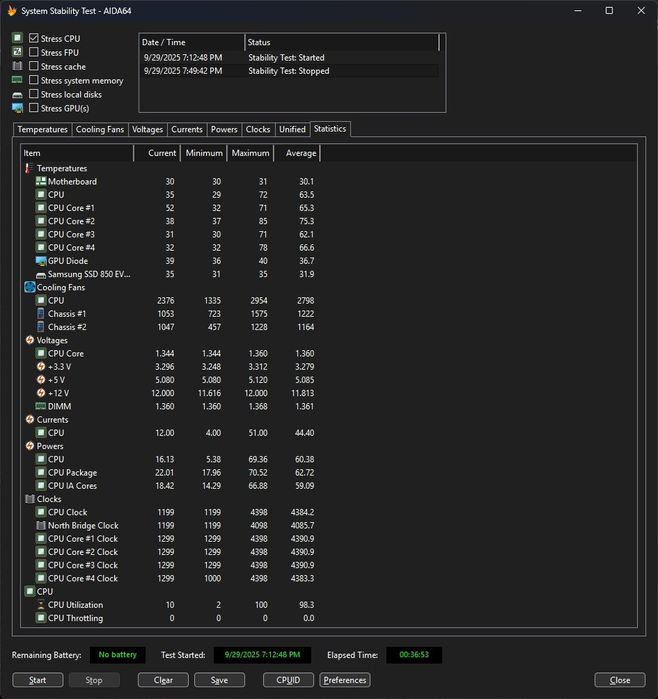Click the Samsung SSD 850 drive icon
Image resolution: width=658 pixels, height=699 pixels.
41,275
